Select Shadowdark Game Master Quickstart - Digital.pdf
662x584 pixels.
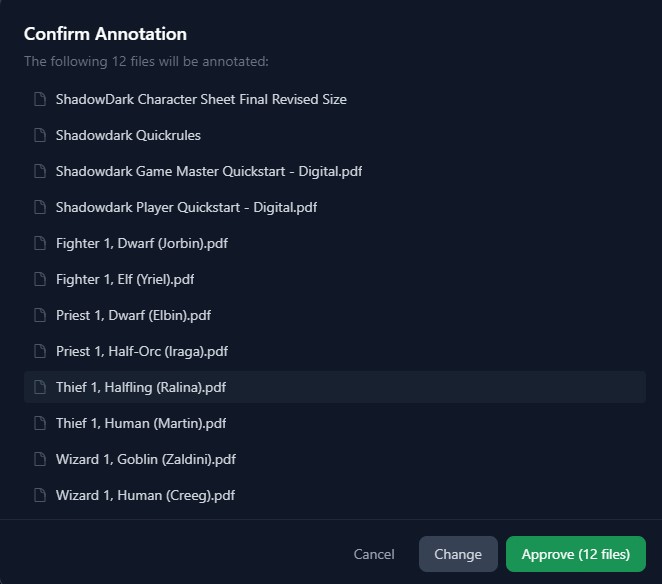pos(209,171)
